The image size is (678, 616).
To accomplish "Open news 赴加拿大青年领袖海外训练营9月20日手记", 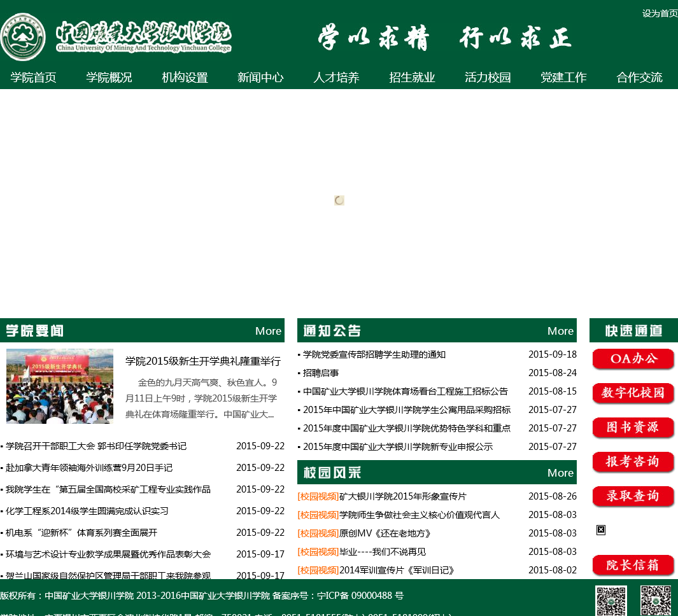I will pos(89,468).
